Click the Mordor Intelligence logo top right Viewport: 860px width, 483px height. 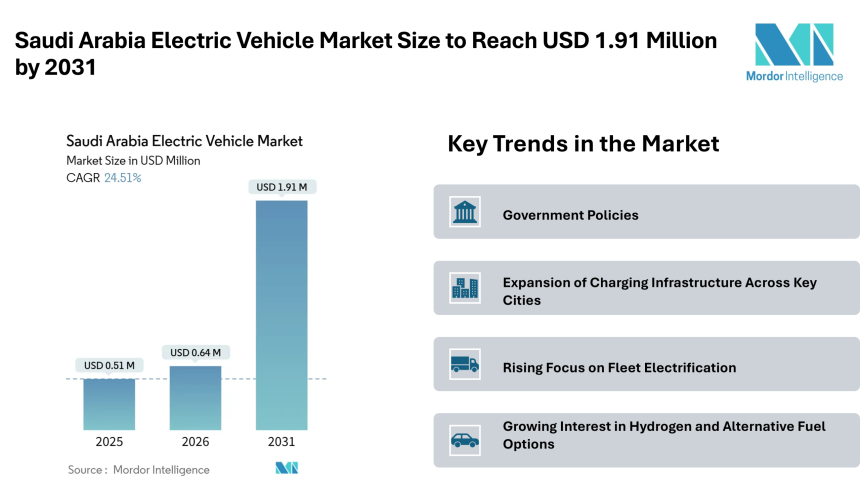pyautogui.click(x=794, y=45)
